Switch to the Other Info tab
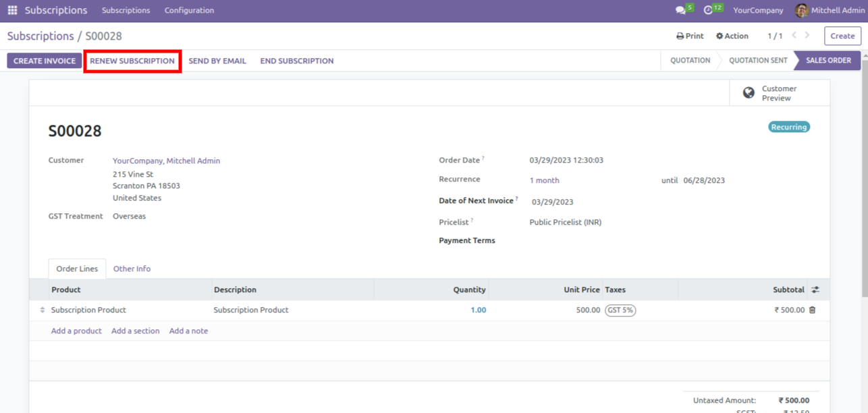This screenshot has width=868, height=413. [132, 269]
